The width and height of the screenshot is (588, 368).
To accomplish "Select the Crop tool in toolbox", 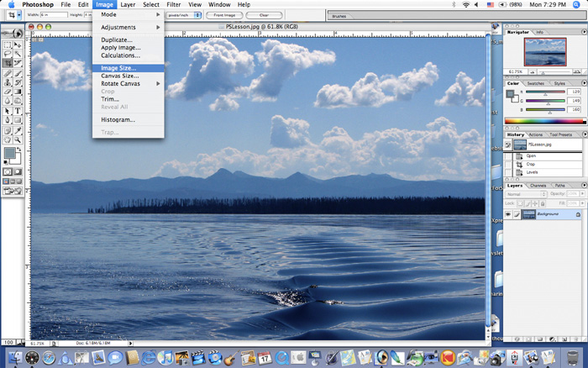I will point(8,63).
